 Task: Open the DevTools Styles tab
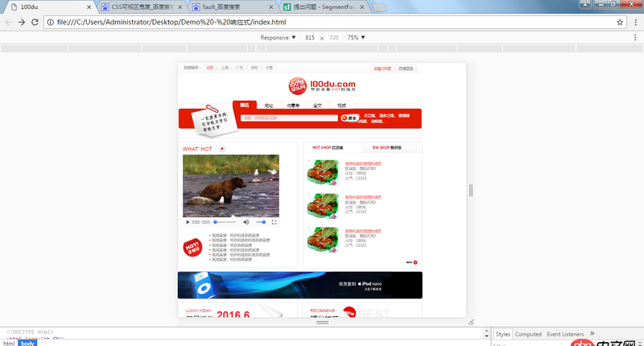(x=502, y=334)
